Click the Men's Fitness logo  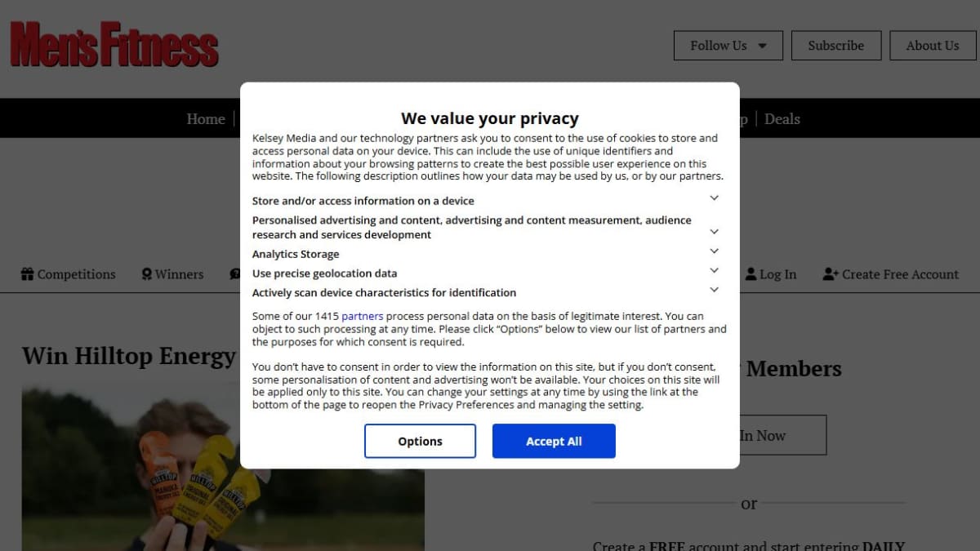point(114,44)
